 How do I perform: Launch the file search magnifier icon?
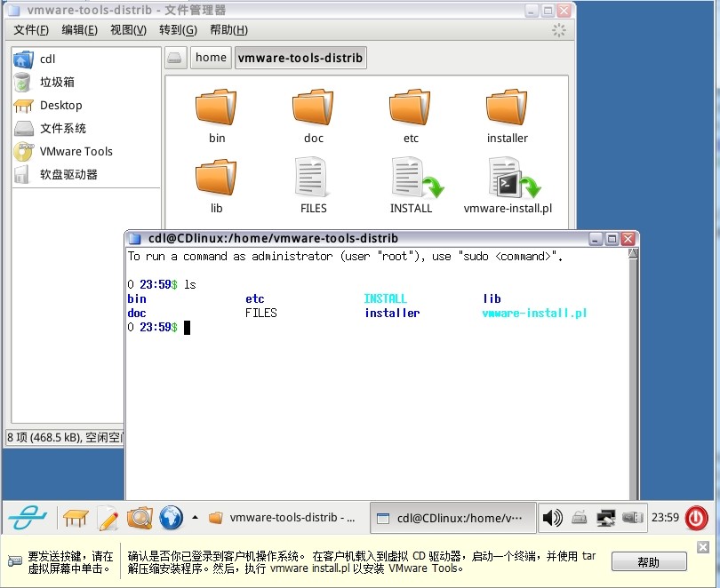(x=140, y=518)
